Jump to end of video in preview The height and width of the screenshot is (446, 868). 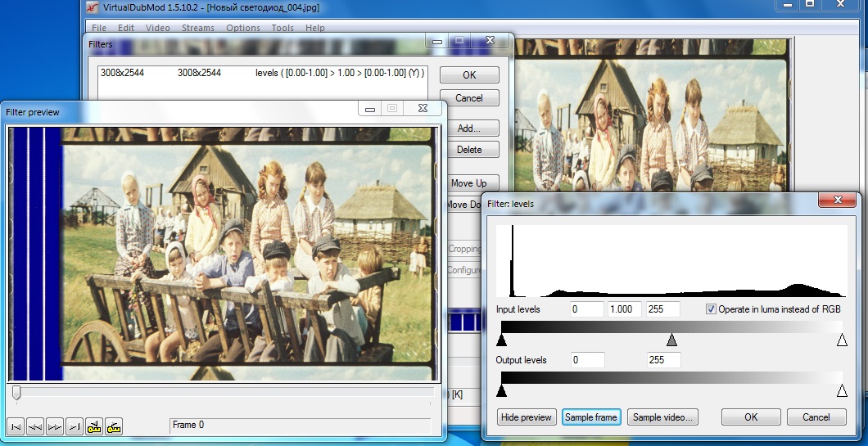click(75, 426)
